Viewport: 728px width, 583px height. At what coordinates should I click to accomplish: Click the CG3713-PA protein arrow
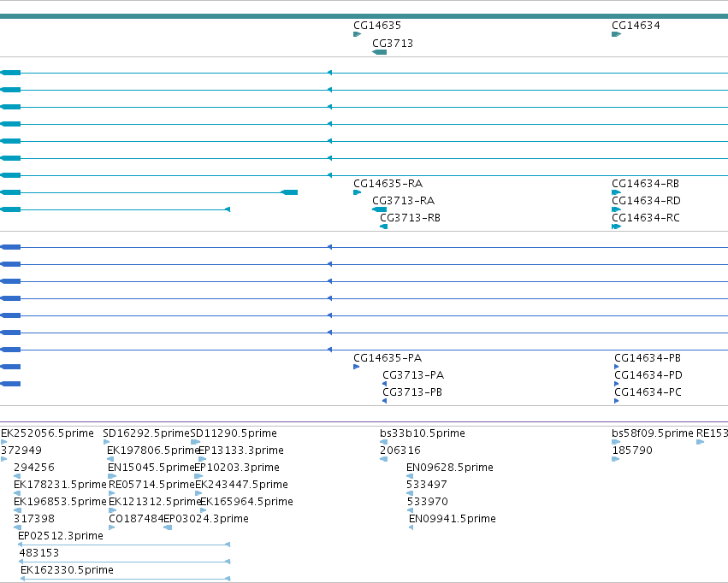tap(384, 384)
